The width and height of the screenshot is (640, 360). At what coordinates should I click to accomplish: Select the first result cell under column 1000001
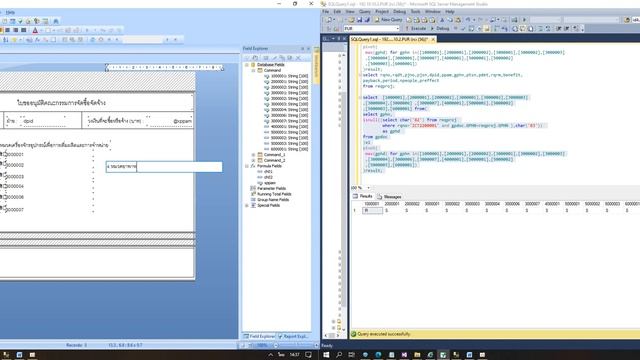pos(372,211)
